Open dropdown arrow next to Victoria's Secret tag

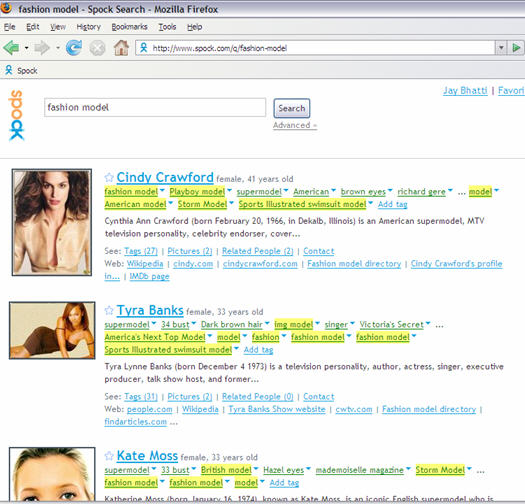click(428, 323)
